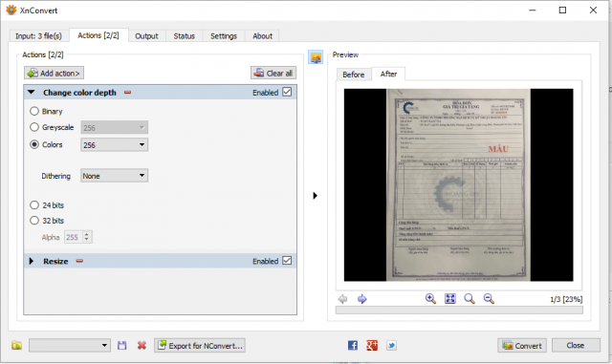Switch to the Output tab
The width and height of the screenshot is (612, 364).
(x=146, y=36)
